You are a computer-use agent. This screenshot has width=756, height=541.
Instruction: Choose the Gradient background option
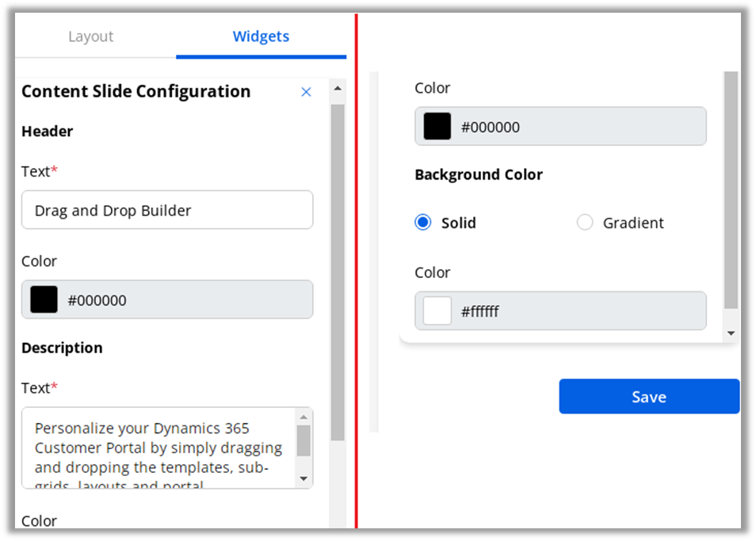coord(585,223)
